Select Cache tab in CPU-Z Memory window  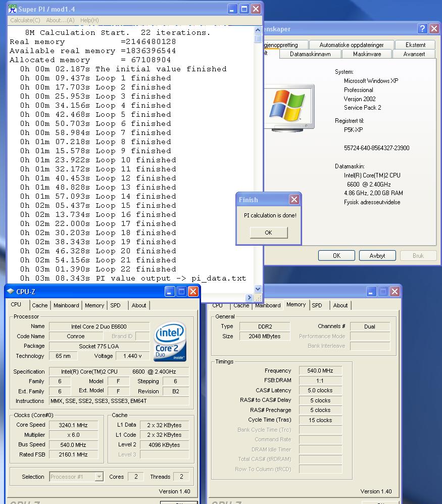[x=241, y=305]
